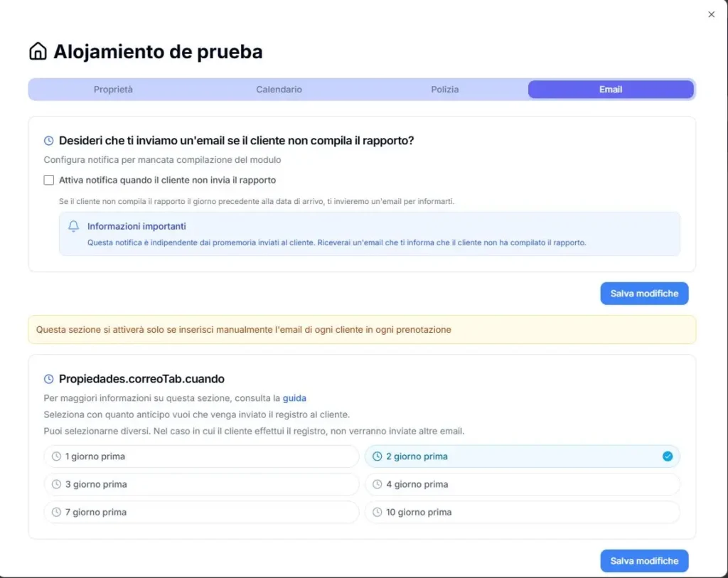Click the home icon beside 'Alojamiento de prueba'
Image resolution: width=728 pixels, height=578 pixels.
[38, 51]
